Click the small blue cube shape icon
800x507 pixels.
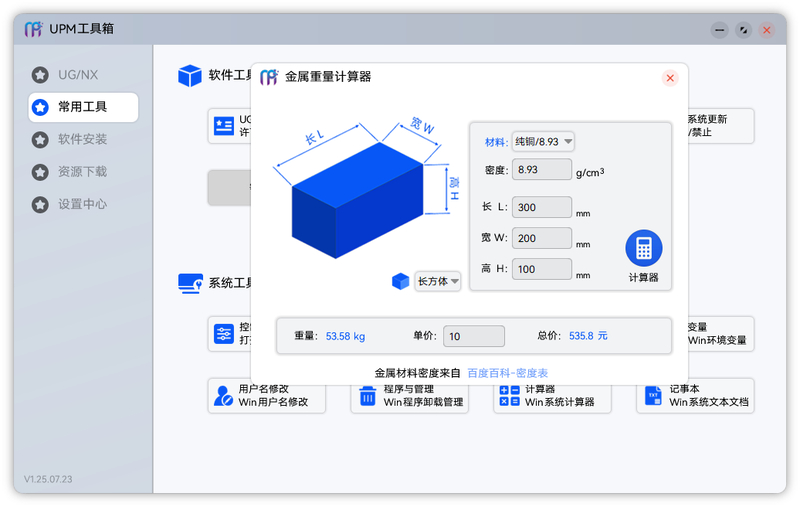click(x=401, y=281)
